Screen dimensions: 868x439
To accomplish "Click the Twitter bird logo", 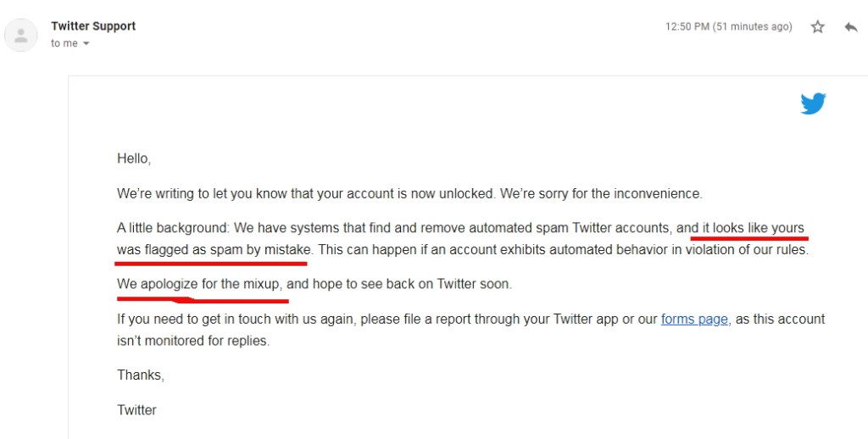I will click(x=813, y=104).
